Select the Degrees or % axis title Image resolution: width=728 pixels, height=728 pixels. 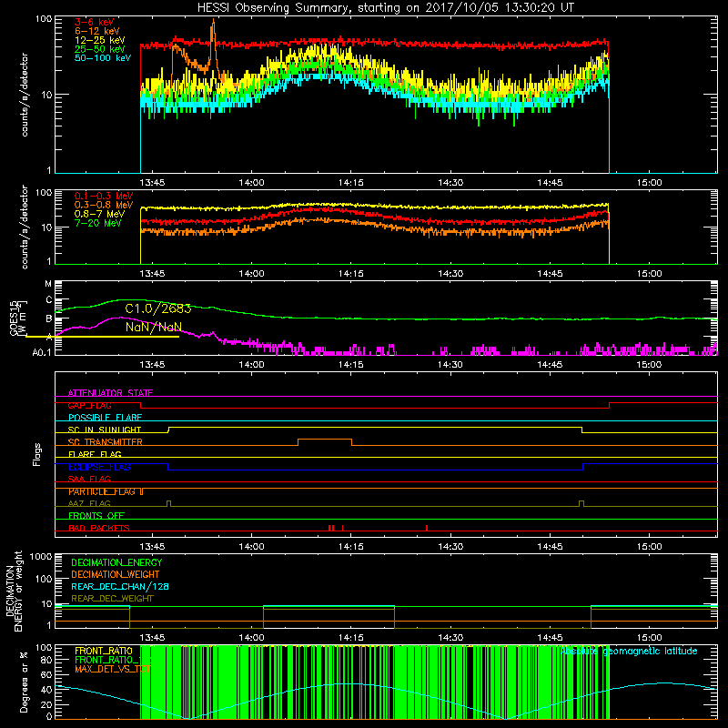point(24,682)
